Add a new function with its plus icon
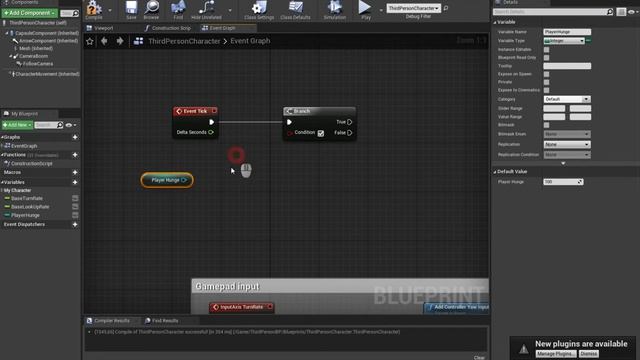Viewport: 640px width, 360px height. pyautogui.click(x=75, y=155)
